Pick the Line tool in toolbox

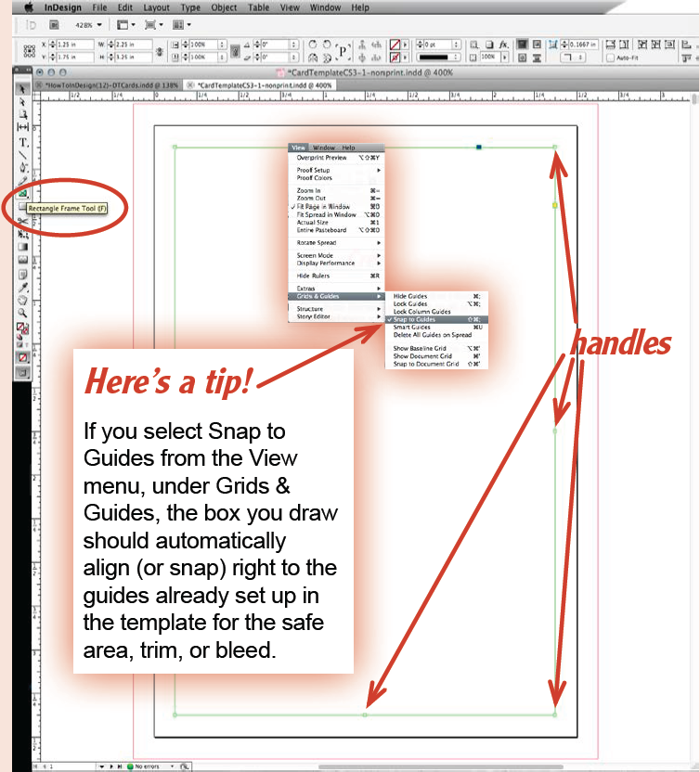pyautogui.click(x=23, y=155)
